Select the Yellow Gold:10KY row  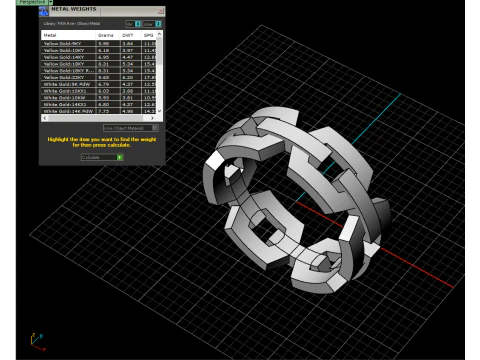pyautogui.click(x=98, y=50)
